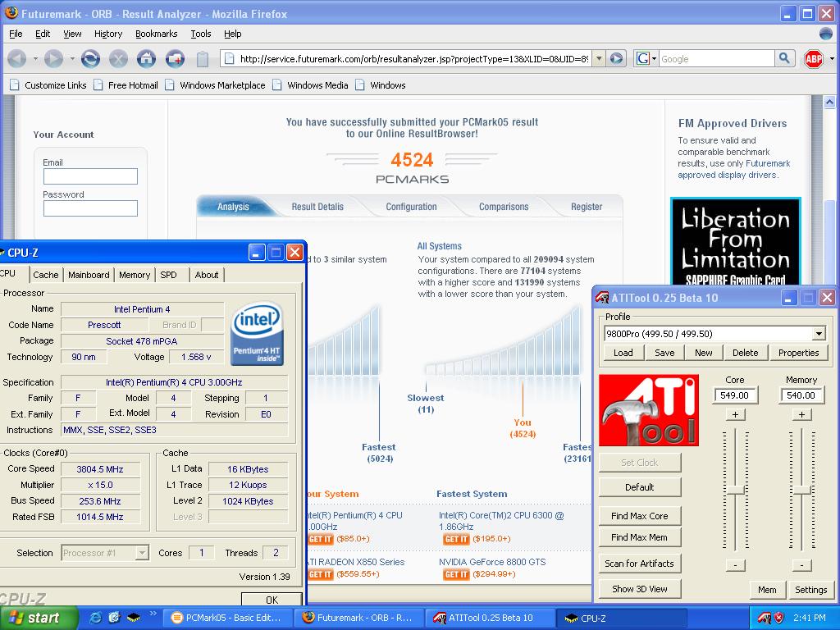Switch to CPU-Z Mainboard tab
This screenshot has height=630, width=840.
pos(89,275)
